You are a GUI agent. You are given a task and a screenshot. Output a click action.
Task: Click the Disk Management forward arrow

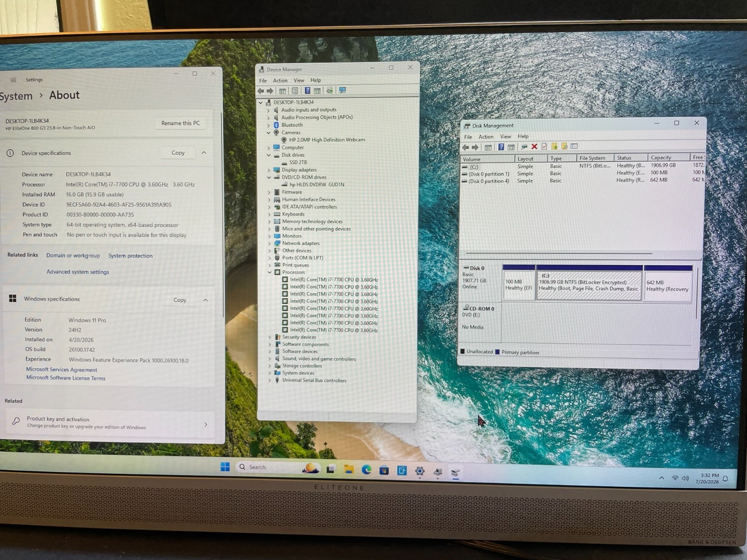pyautogui.click(x=475, y=147)
